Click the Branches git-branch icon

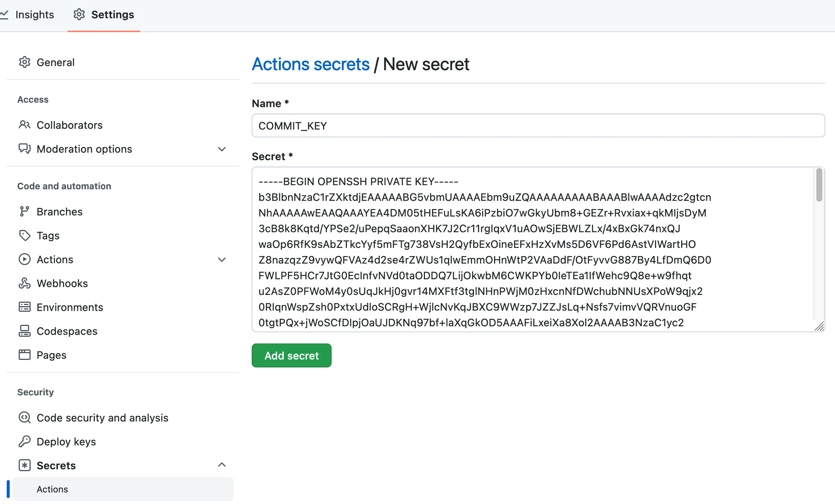[x=25, y=211]
